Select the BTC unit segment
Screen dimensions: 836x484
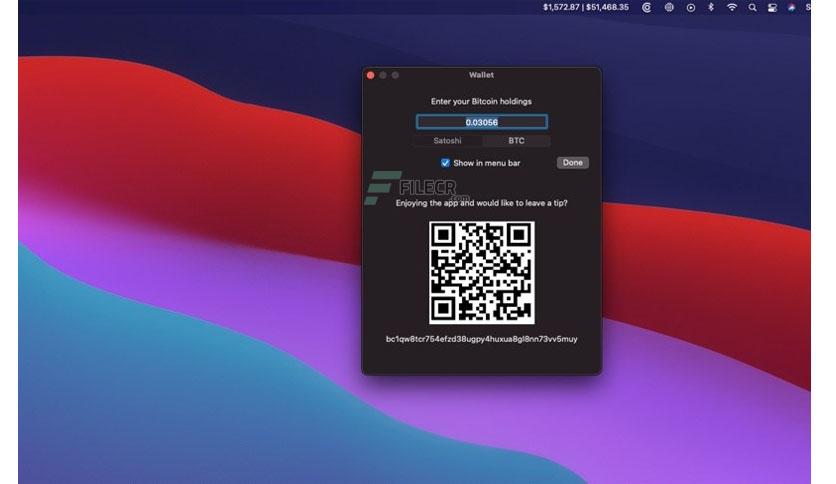click(x=516, y=141)
